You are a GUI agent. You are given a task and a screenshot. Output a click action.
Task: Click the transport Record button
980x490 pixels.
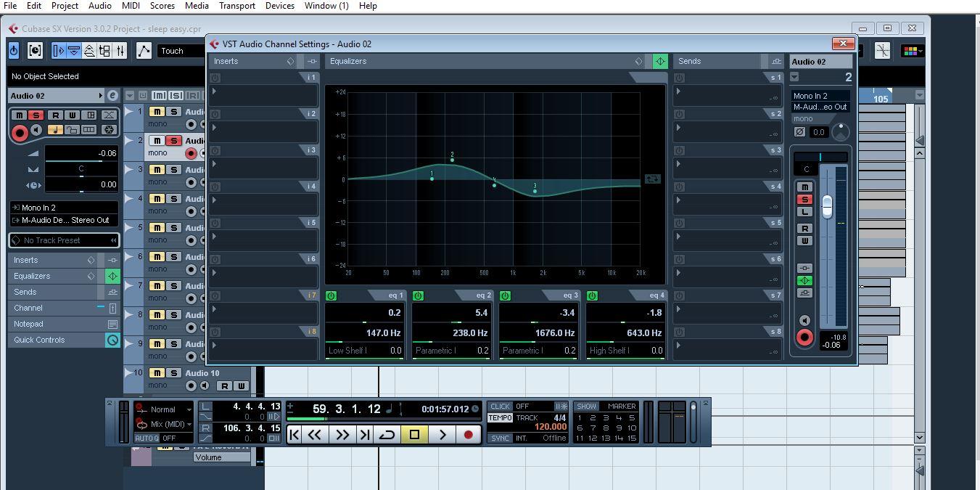(469, 435)
